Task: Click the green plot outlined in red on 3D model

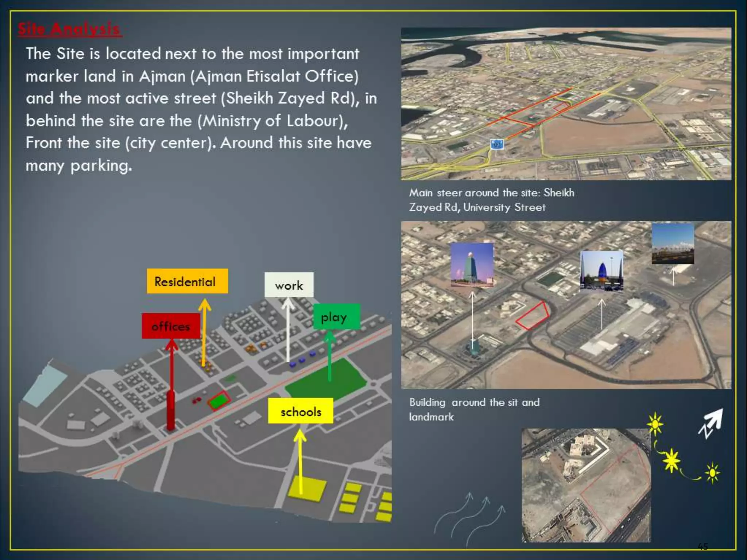Action: [219, 401]
